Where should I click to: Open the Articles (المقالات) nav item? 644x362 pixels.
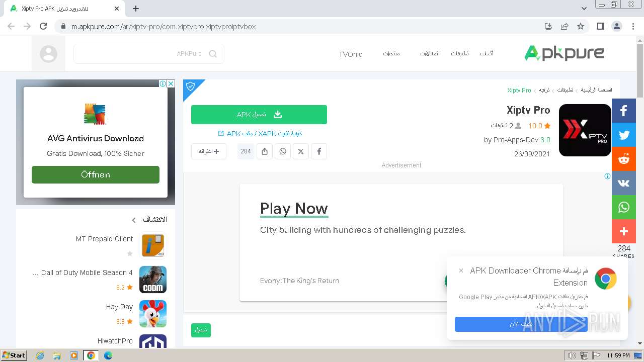tap(430, 54)
